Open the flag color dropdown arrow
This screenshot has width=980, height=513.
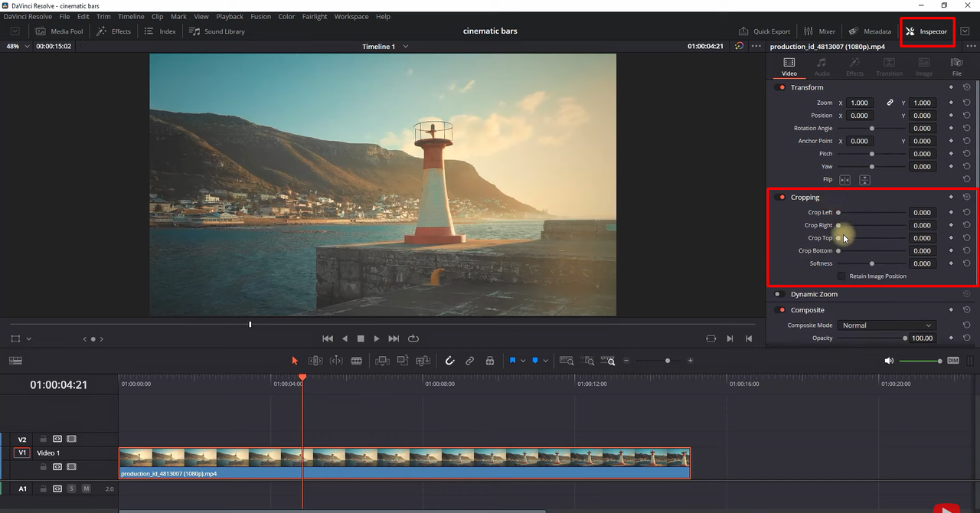click(x=523, y=361)
